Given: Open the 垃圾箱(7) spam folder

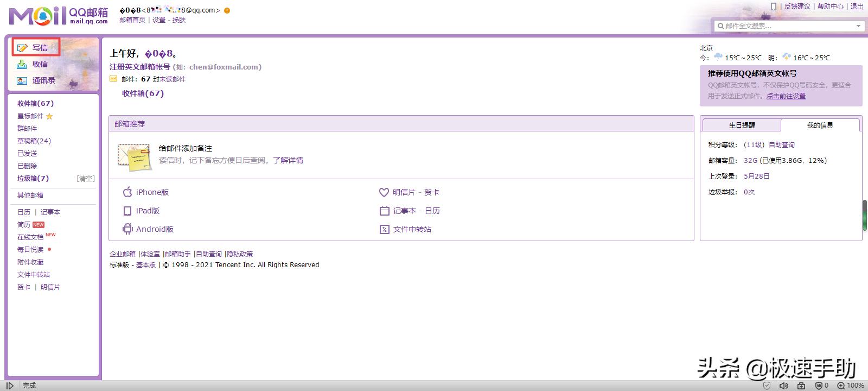Looking at the screenshot, I should [33, 178].
